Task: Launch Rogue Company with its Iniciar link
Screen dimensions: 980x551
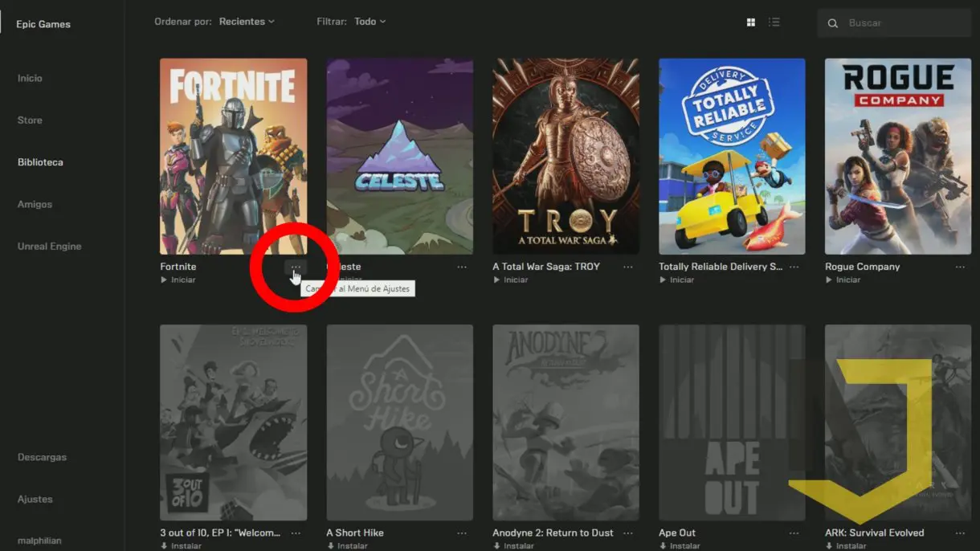Action: click(843, 280)
